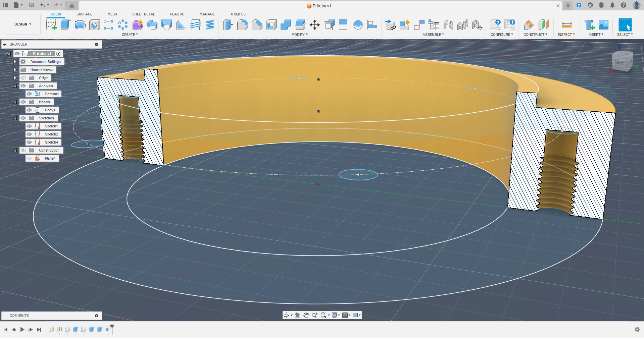Select the Create Sketch tool

pyautogui.click(x=51, y=25)
